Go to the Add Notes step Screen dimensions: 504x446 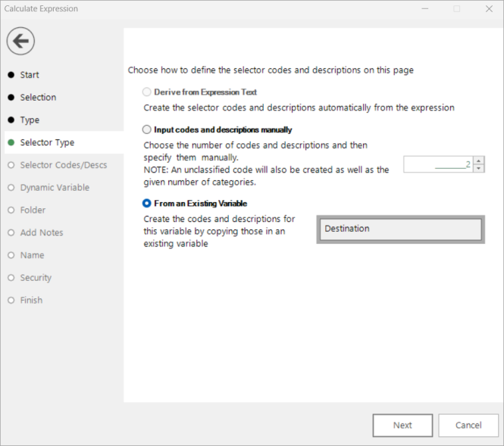pos(42,232)
